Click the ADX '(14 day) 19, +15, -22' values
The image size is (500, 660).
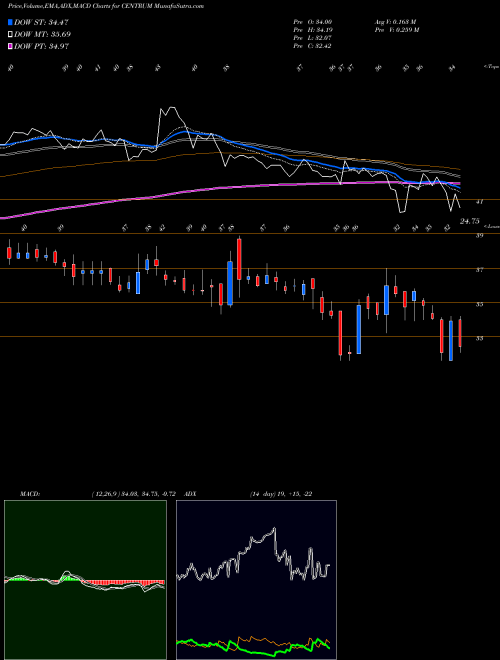point(281,494)
